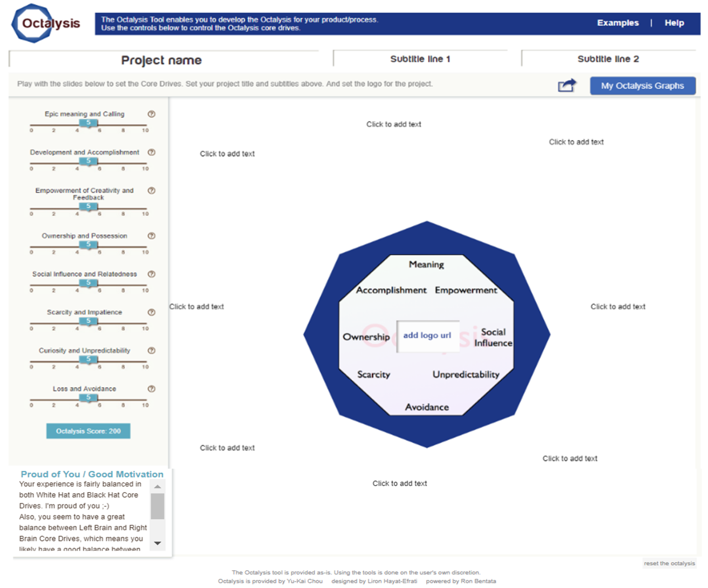The width and height of the screenshot is (708, 588).
Task: Add text at the lower-right of the octagon
Action: click(x=570, y=459)
